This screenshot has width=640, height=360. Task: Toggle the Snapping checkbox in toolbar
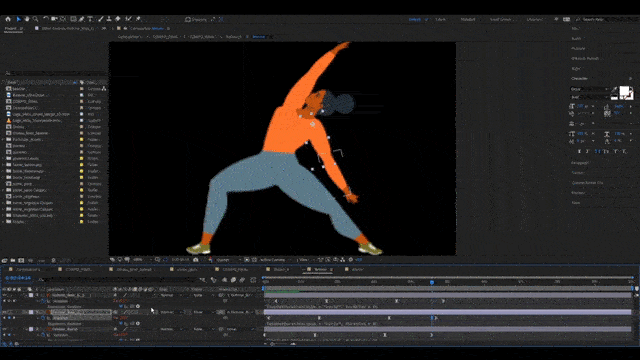point(188,19)
